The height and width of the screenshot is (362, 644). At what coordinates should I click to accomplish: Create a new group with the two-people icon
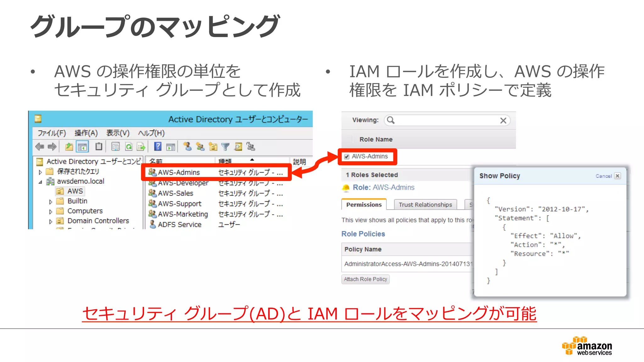coord(200,146)
